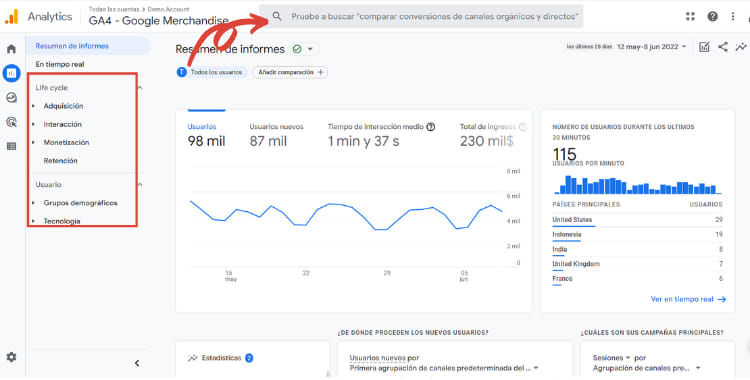Screen dimensions: 750x380
Task: Click the customize report edit icon
Action: click(x=704, y=47)
